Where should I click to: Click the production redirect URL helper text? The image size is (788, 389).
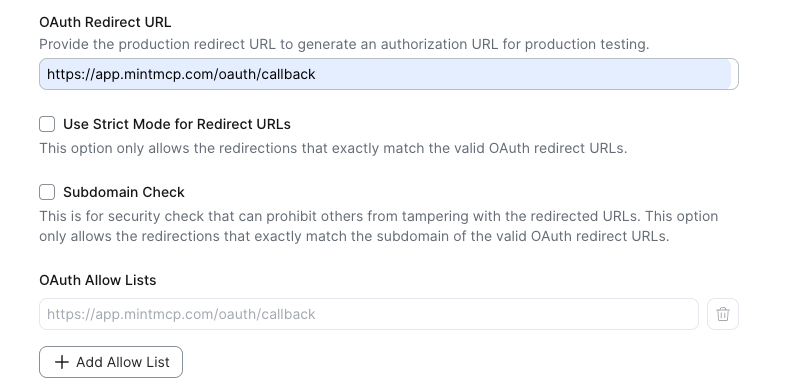pyautogui.click(x=344, y=44)
